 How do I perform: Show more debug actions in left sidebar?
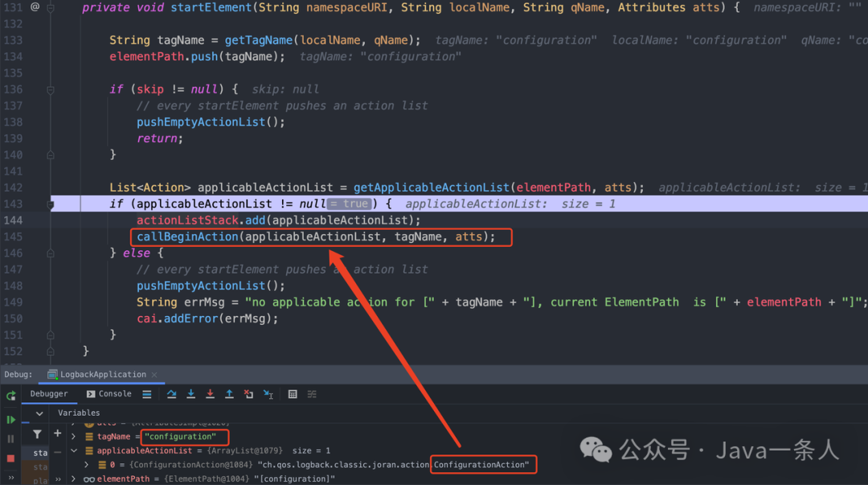[x=10, y=478]
